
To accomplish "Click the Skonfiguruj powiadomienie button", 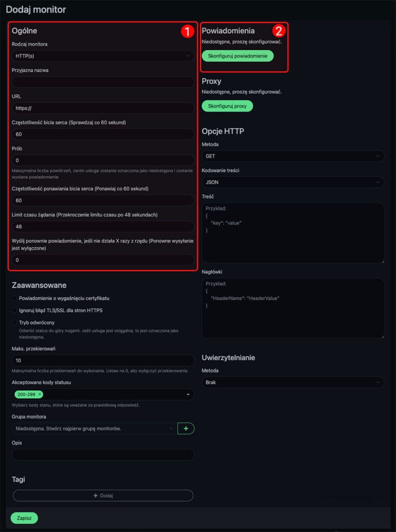I will pyautogui.click(x=237, y=56).
